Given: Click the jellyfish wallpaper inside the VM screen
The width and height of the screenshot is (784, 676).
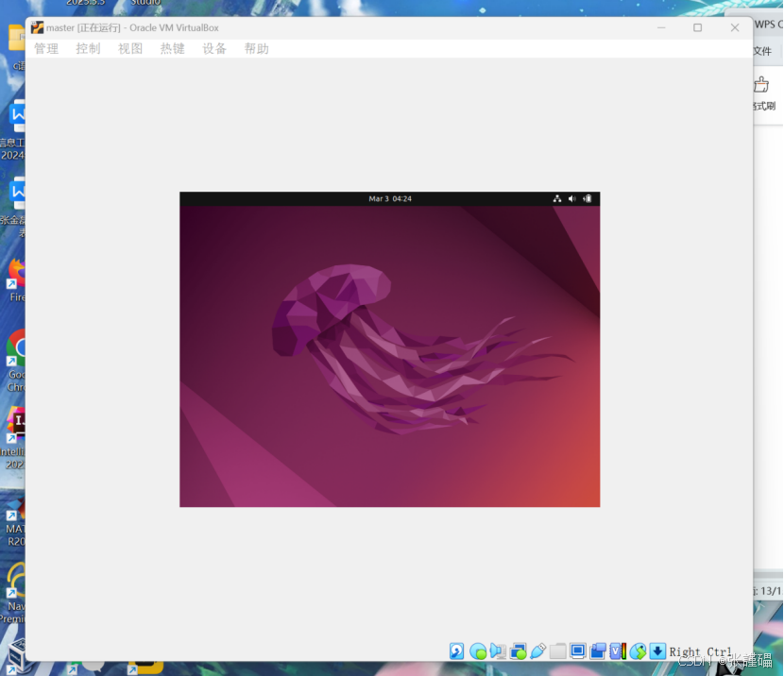Looking at the screenshot, I should pyautogui.click(x=389, y=356).
